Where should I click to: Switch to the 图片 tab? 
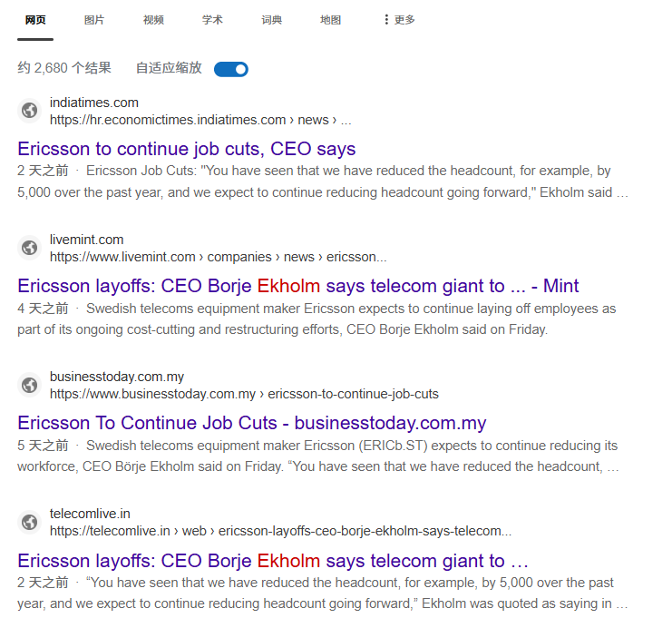93,20
